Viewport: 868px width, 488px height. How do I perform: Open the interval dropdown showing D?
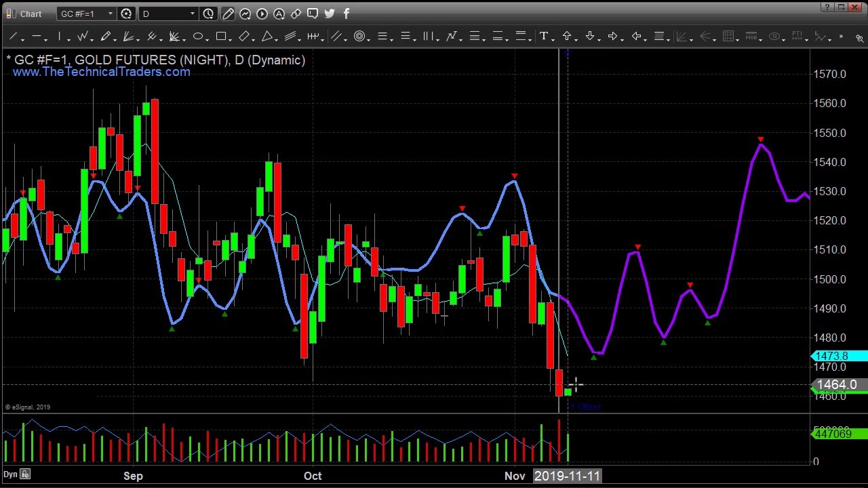pos(169,14)
